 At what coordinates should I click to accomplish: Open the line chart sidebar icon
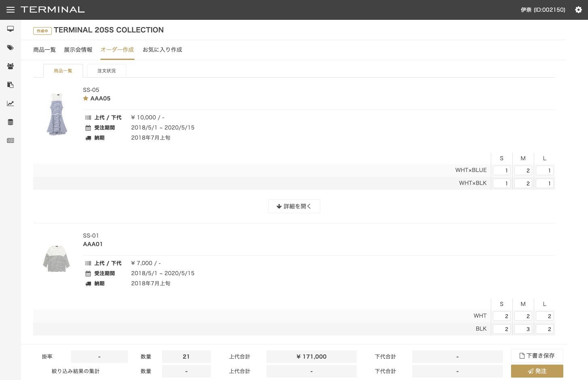11,104
